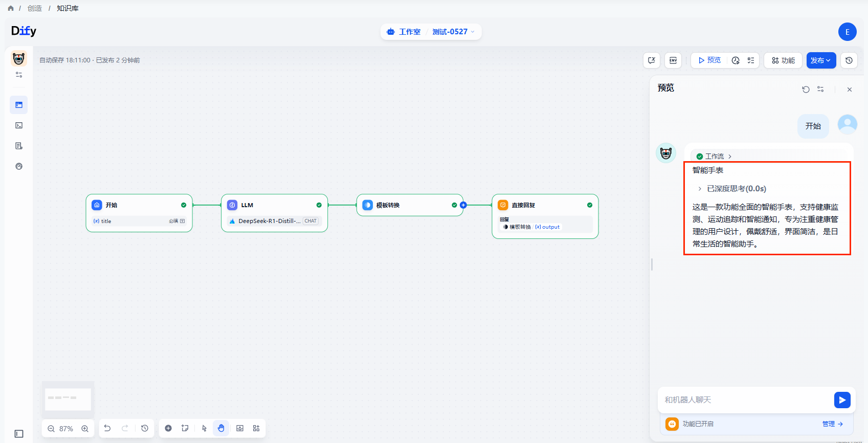The width and height of the screenshot is (868, 443).
Task: Click the workflow minimap thumbnail
Action: [68, 399]
